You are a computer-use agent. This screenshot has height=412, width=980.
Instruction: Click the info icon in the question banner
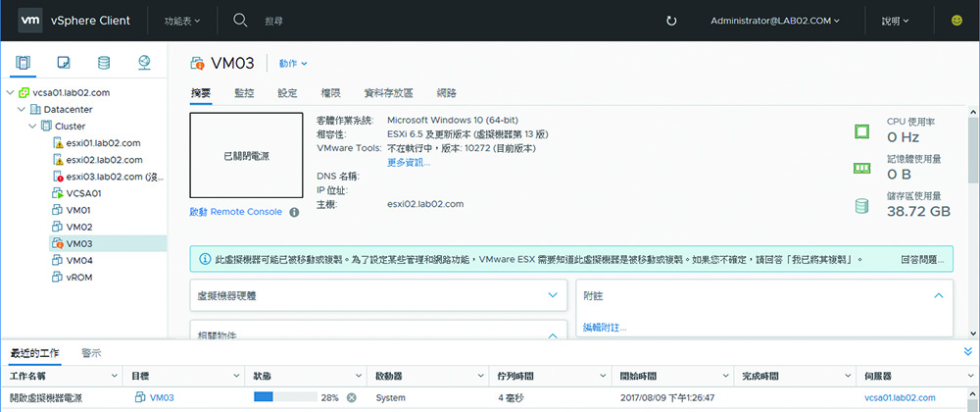(x=205, y=259)
